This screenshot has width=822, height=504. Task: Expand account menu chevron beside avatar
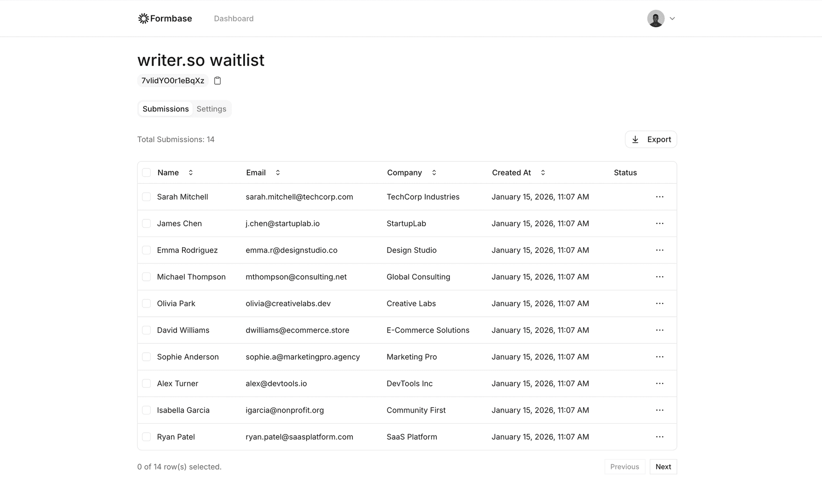click(x=672, y=19)
